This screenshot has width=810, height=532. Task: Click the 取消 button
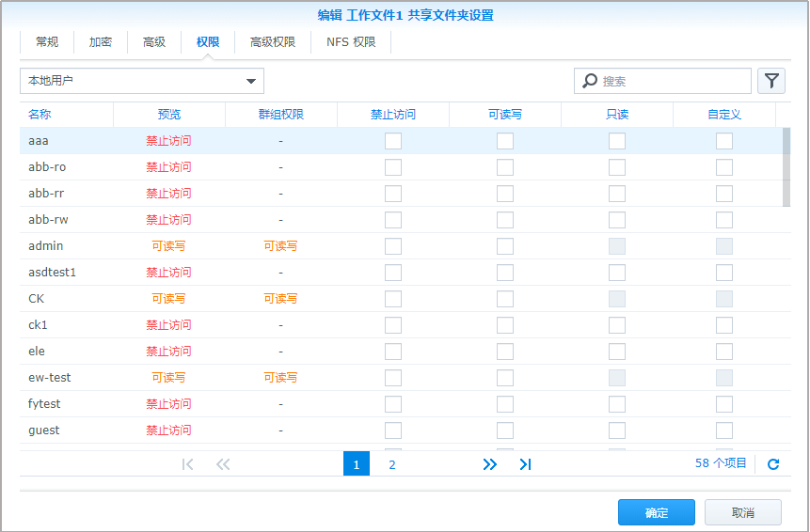(743, 512)
